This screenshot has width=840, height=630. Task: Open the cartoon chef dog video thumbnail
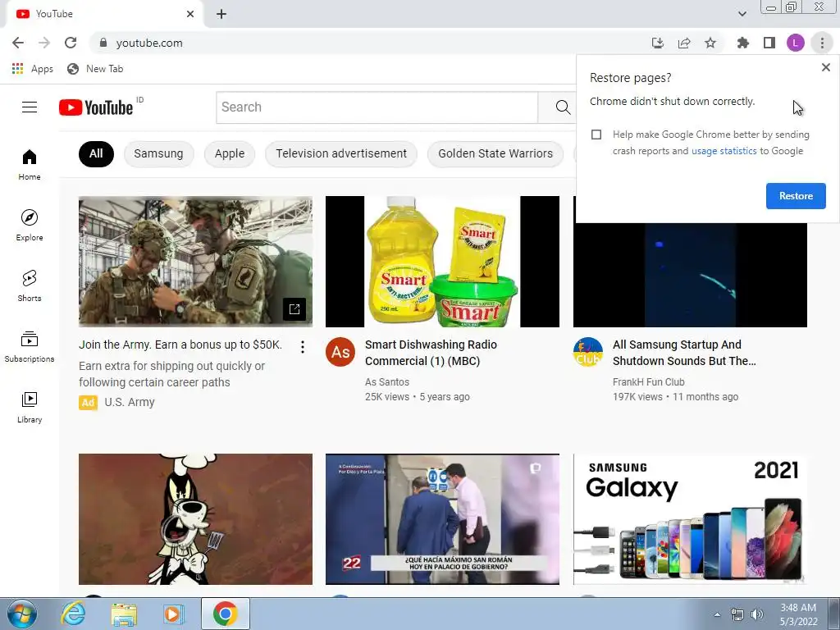click(x=195, y=519)
